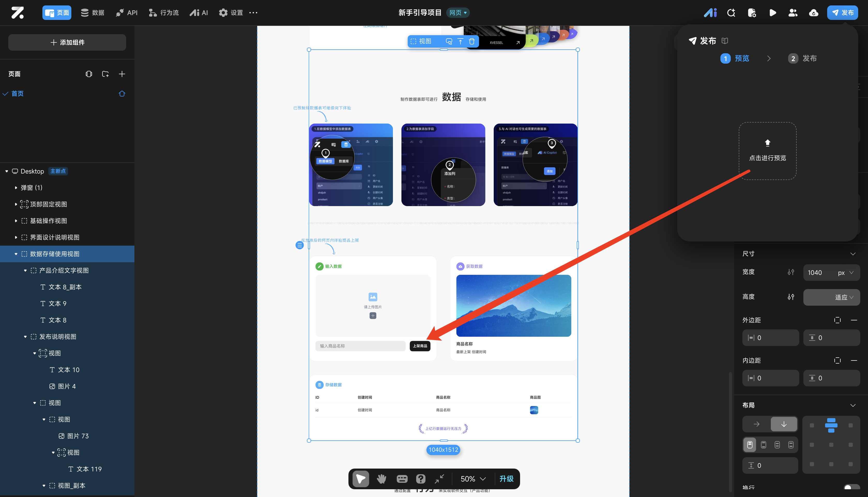868x497 pixels.
Task: Open the width unit px dropdown
Action: [x=846, y=272]
